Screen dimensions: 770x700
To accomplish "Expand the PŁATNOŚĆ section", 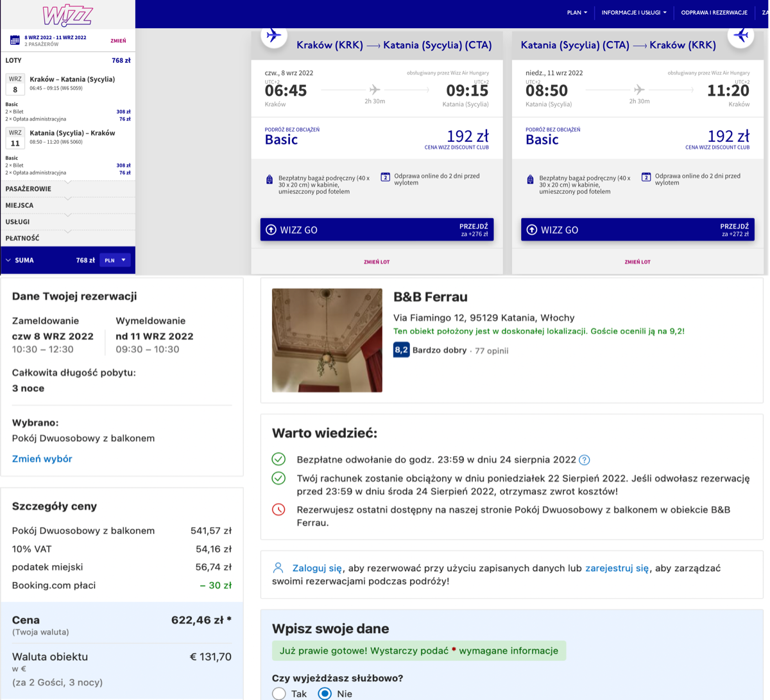I will click(x=67, y=238).
